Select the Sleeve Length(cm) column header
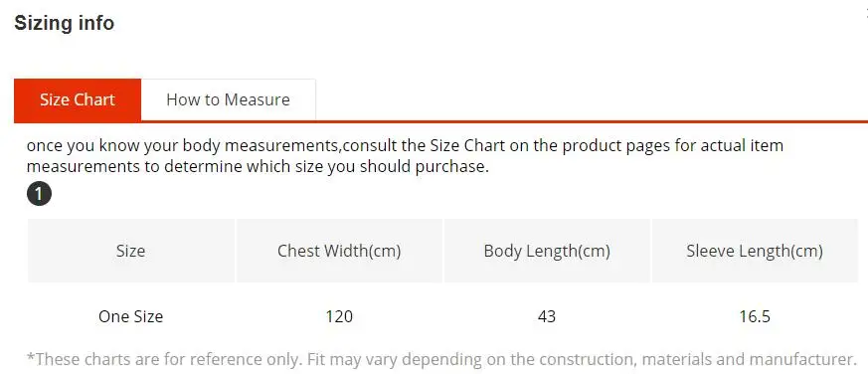 click(x=755, y=251)
